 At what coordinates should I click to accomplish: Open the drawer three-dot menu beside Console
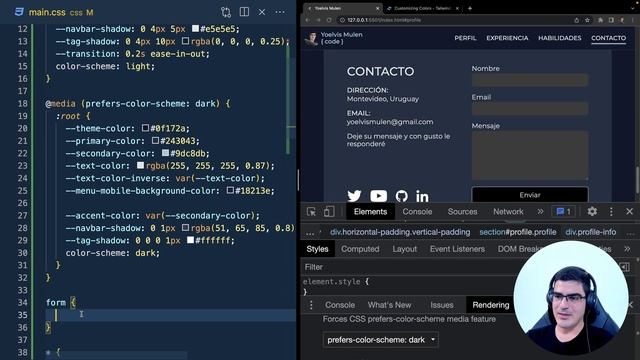pos(311,305)
